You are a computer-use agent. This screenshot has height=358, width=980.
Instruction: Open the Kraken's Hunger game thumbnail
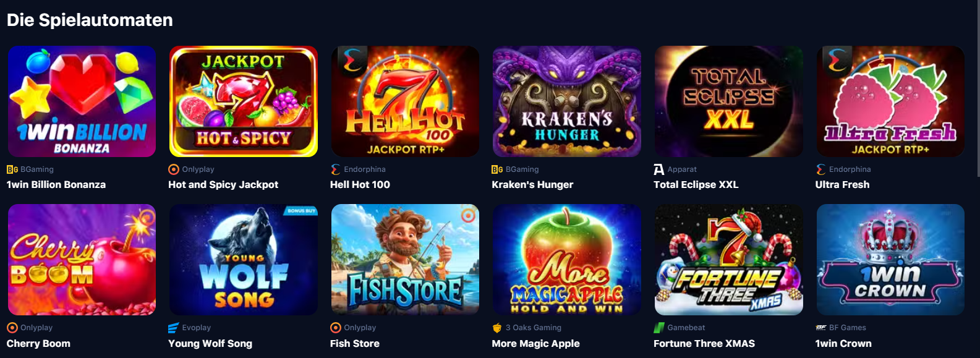[566, 101]
